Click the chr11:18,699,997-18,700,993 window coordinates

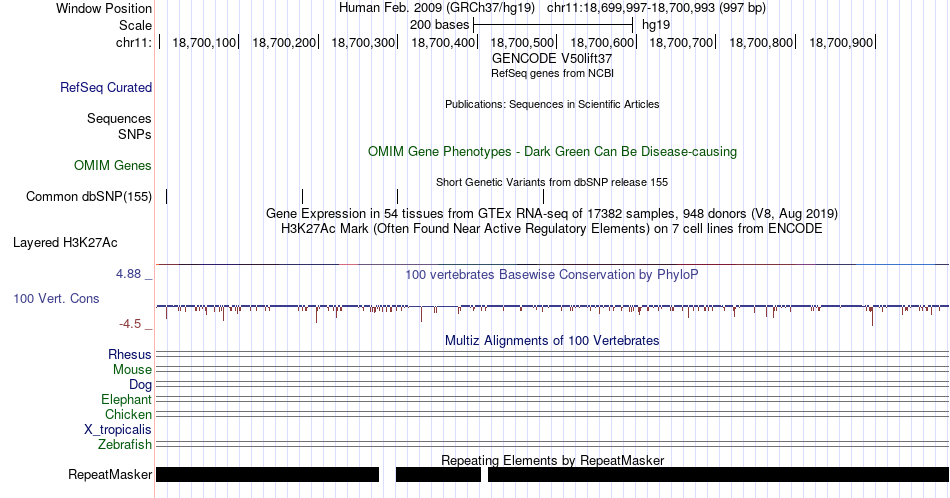[656, 8]
